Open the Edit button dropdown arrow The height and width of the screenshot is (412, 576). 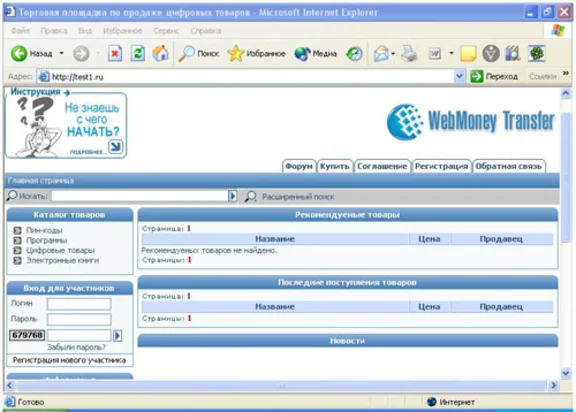tap(451, 54)
